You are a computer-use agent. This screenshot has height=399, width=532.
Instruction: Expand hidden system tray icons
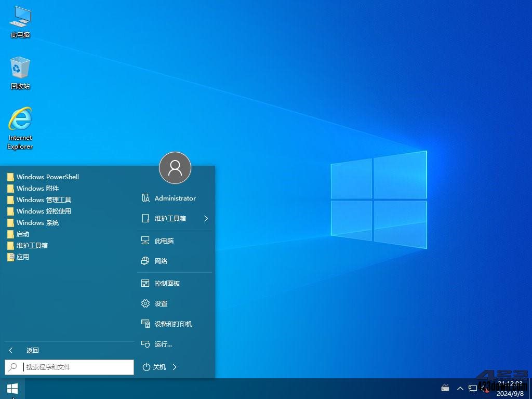click(x=460, y=388)
